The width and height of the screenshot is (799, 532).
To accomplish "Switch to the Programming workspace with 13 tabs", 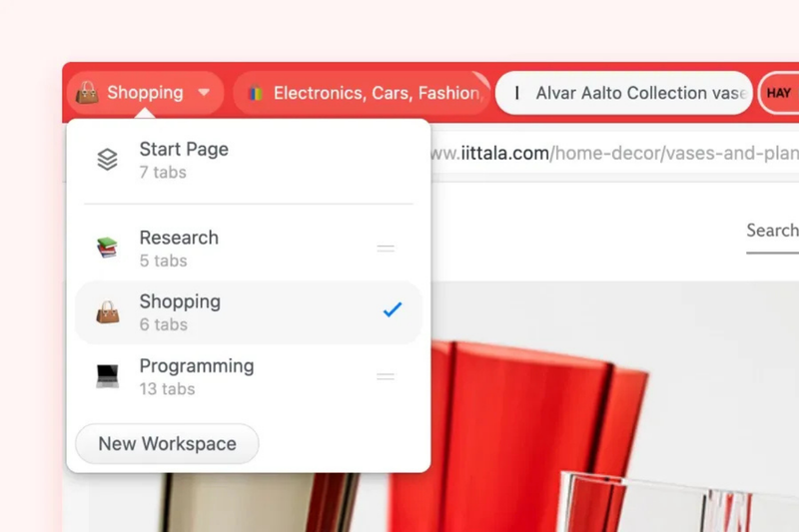I will click(x=249, y=376).
